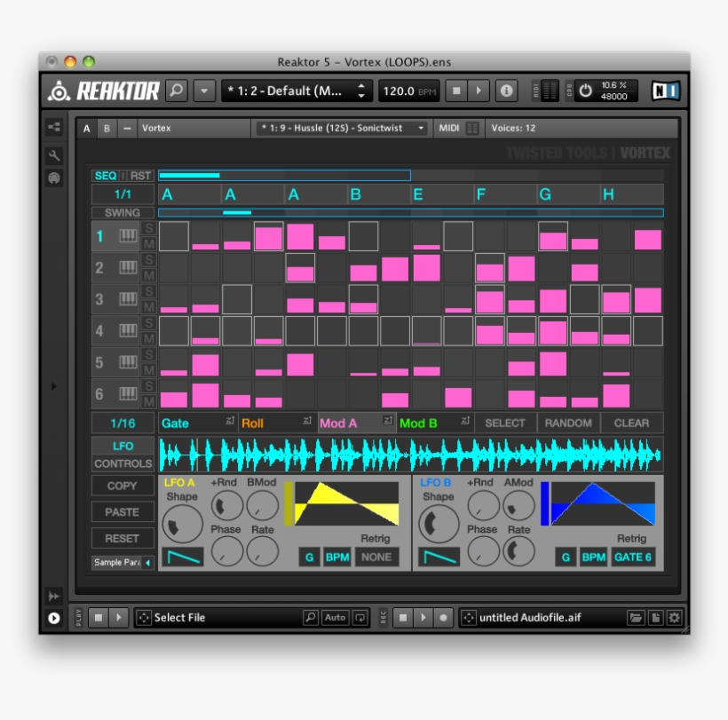
Task: Switch to the B snapshot tab
Action: [x=106, y=128]
